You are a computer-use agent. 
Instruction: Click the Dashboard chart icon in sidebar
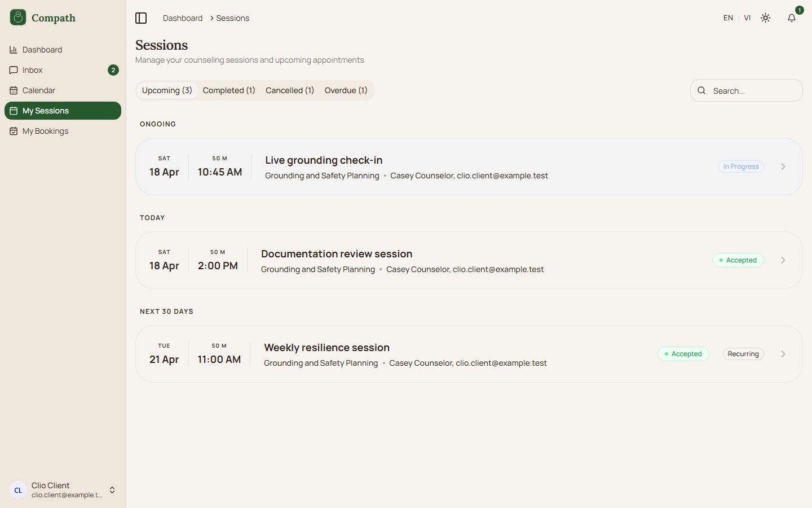[x=14, y=50]
